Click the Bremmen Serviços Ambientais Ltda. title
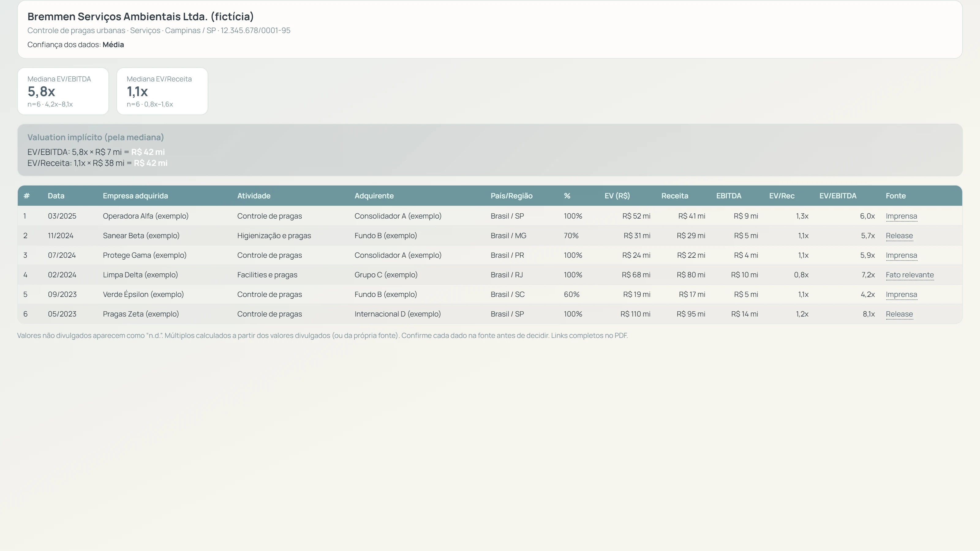This screenshot has width=980, height=551. pyautogui.click(x=140, y=17)
